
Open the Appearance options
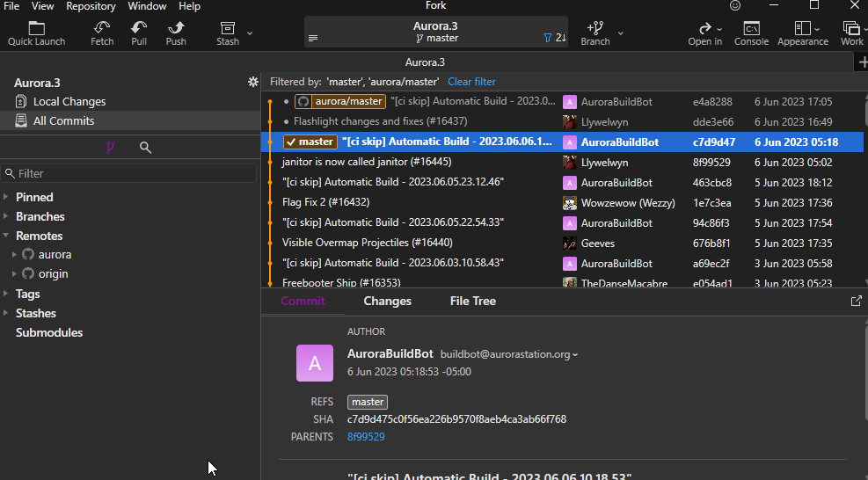click(803, 33)
